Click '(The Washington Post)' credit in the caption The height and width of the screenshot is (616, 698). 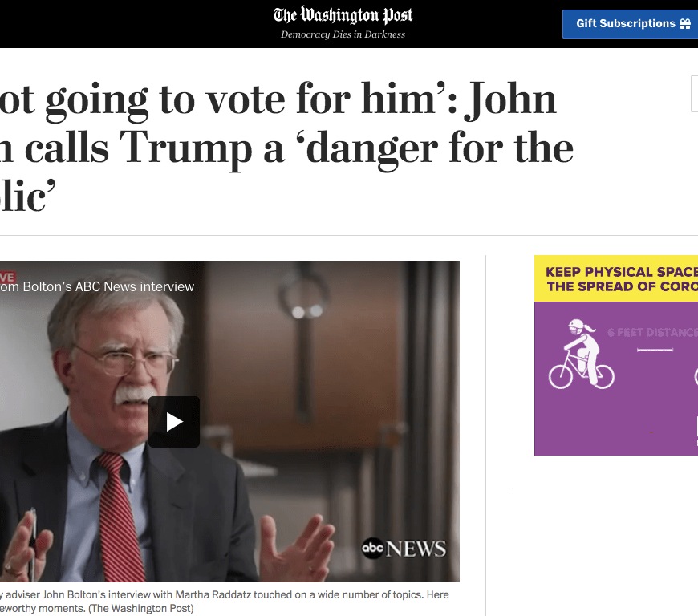click(x=141, y=609)
